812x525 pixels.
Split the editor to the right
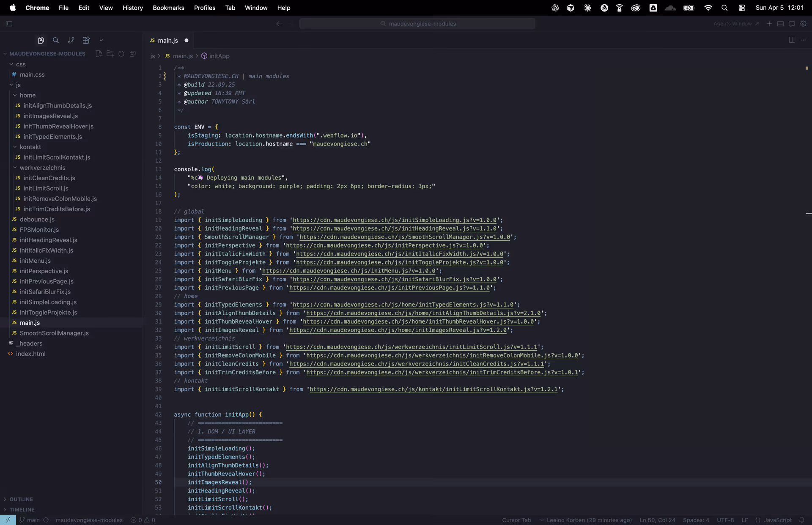pyautogui.click(x=792, y=40)
